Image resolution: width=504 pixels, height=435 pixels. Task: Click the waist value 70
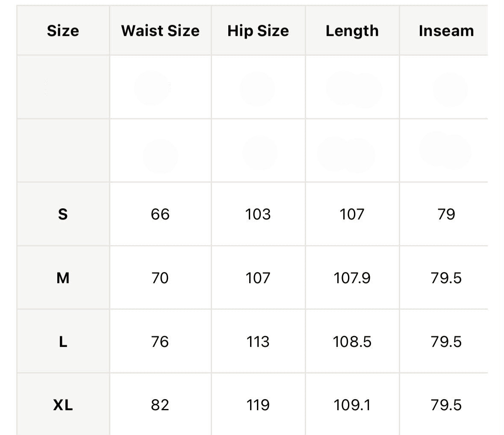click(x=160, y=278)
